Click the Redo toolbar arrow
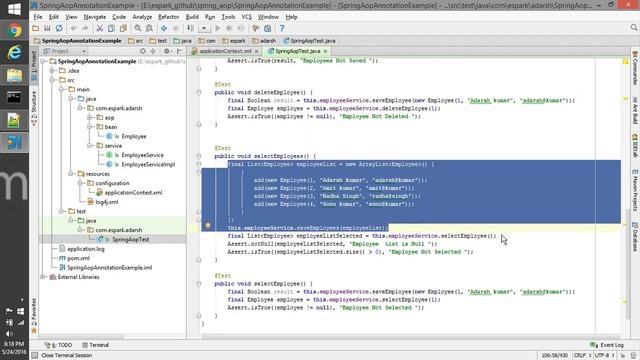The image size is (640, 360). [x=85, y=28]
